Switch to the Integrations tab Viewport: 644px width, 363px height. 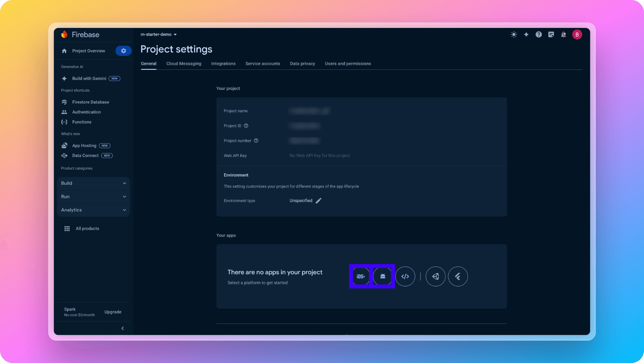223,64
